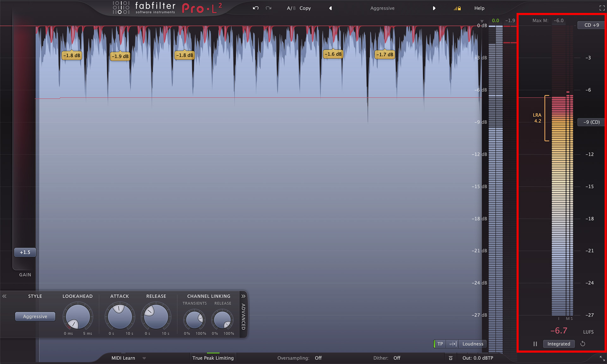Toggle full screen mode icon
The image size is (607, 364).
tap(602, 8)
